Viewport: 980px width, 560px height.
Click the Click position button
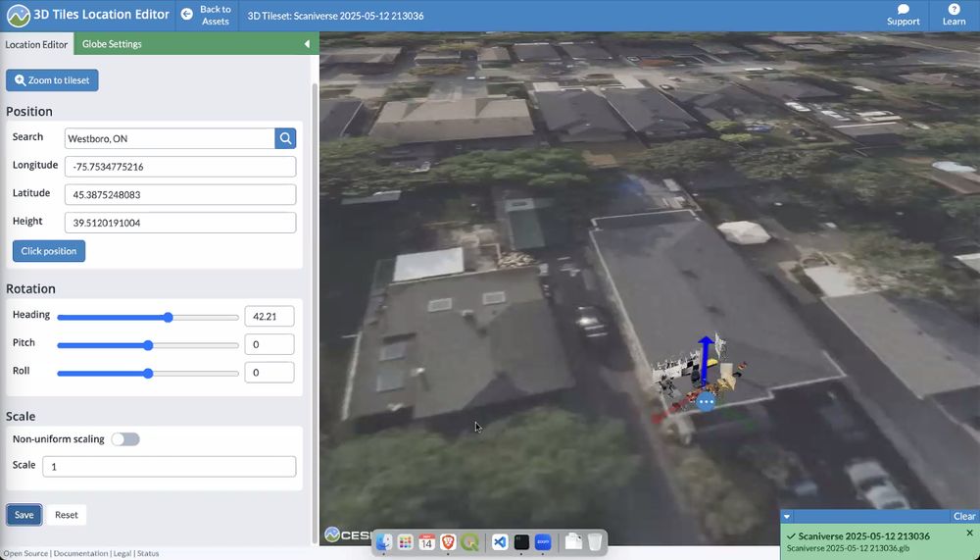(49, 251)
